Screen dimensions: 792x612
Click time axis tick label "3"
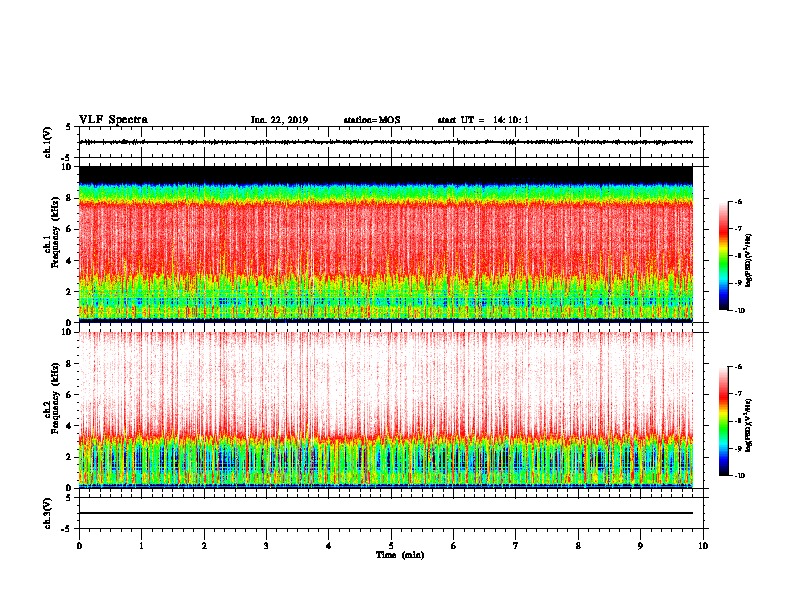click(x=266, y=546)
